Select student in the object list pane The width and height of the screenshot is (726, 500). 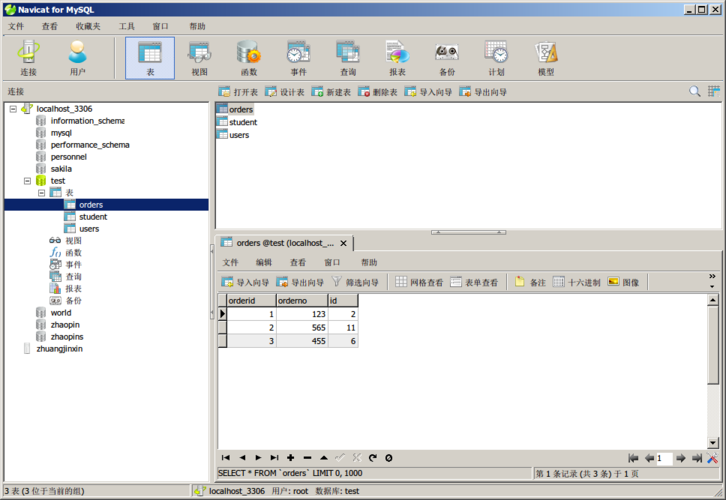click(243, 122)
